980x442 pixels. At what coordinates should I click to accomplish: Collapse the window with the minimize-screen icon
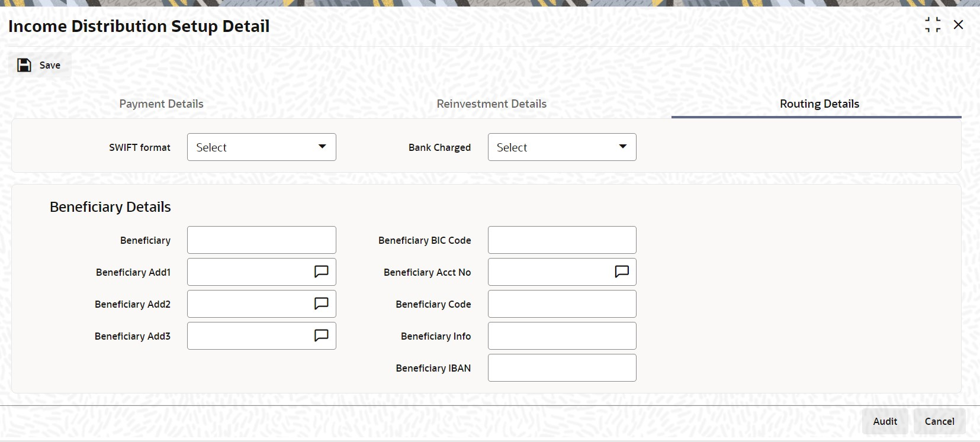click(x=933, y=25)
